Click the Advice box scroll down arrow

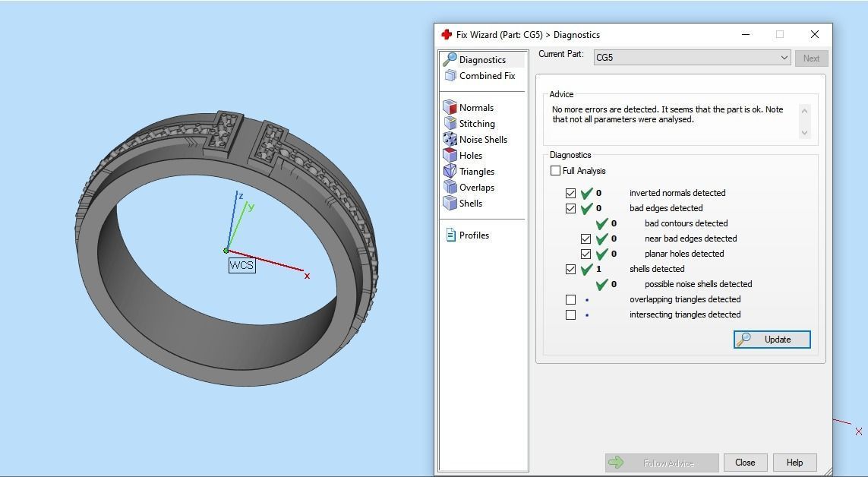[804, 133]
